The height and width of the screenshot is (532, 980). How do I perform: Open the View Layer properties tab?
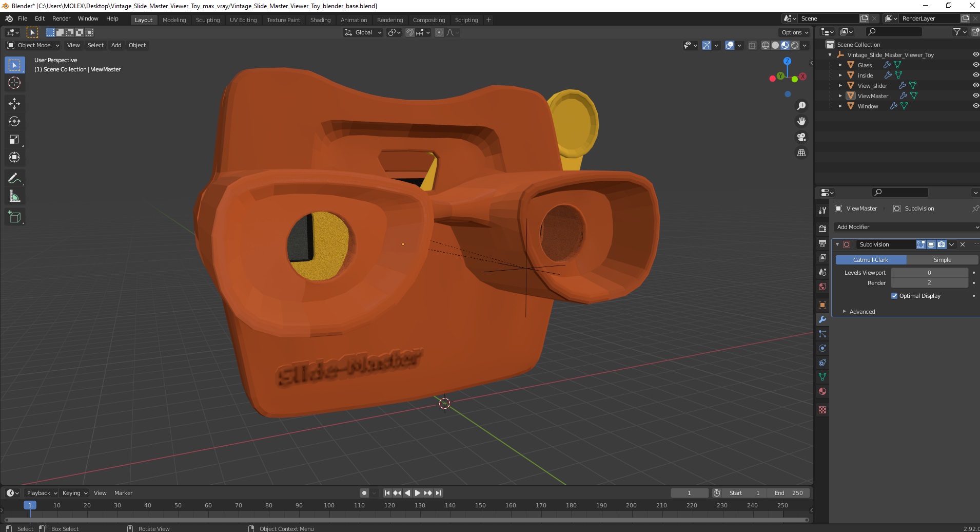coord(822,257)
